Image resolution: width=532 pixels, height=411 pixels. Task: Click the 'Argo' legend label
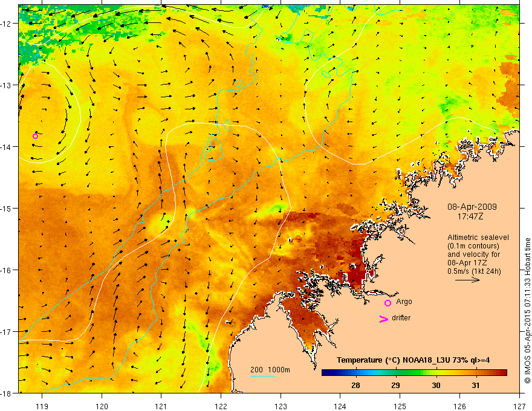pos(404,302)
